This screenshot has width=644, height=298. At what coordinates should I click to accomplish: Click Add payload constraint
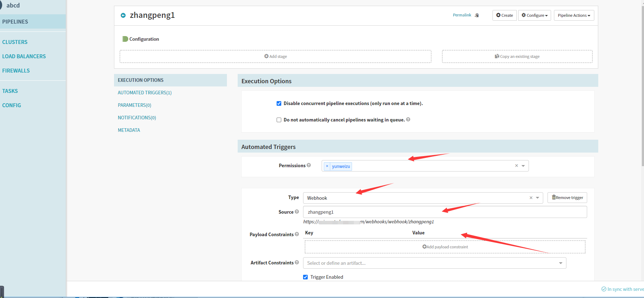coord(445,247)
